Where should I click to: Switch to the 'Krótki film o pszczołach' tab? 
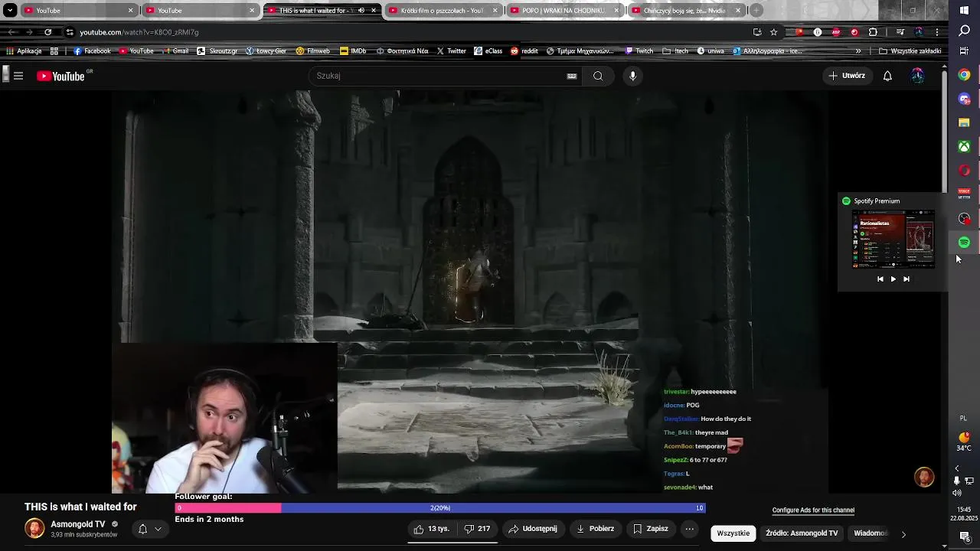443,11
